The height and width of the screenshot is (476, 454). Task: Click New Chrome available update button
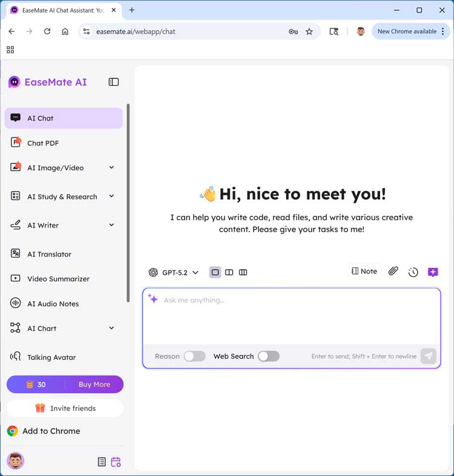coord(407,31)
